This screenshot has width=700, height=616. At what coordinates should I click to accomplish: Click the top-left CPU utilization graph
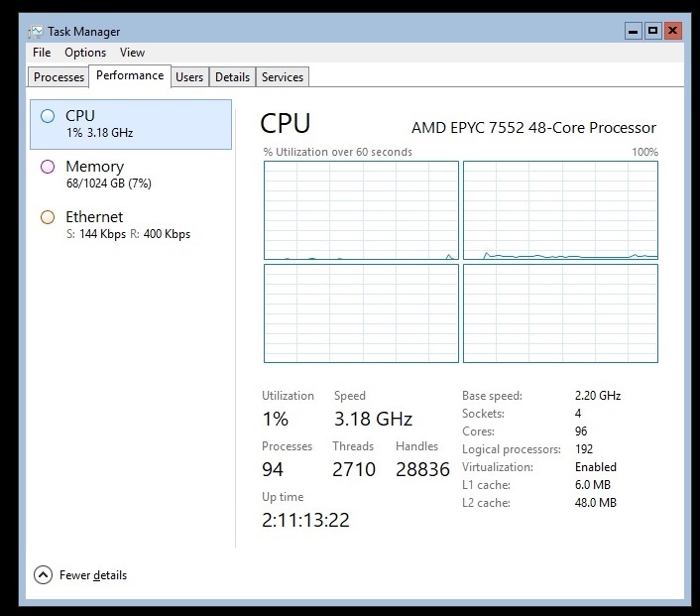(361, 210)
